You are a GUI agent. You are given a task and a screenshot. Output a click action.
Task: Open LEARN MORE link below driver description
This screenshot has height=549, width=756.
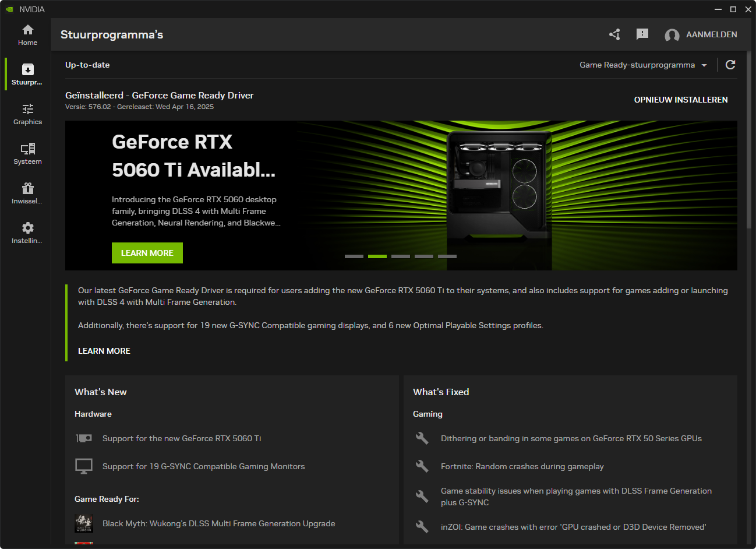104,351
